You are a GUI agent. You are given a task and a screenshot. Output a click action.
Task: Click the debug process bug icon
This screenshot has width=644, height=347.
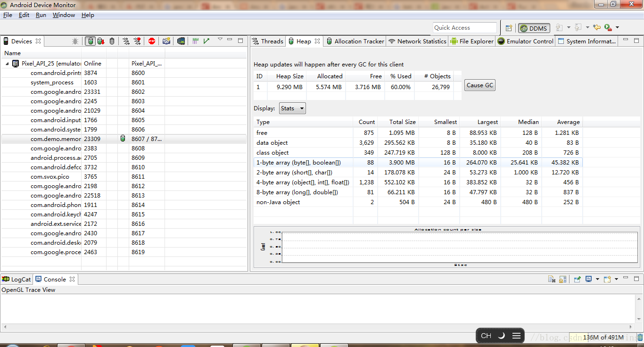(x=75, y=41)
